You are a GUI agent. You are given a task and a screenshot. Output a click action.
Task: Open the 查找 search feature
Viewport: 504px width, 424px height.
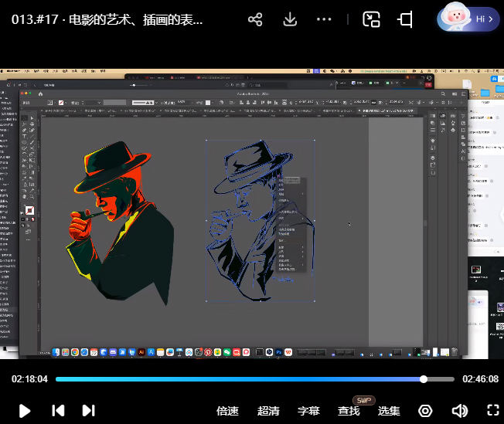[349, 411]
